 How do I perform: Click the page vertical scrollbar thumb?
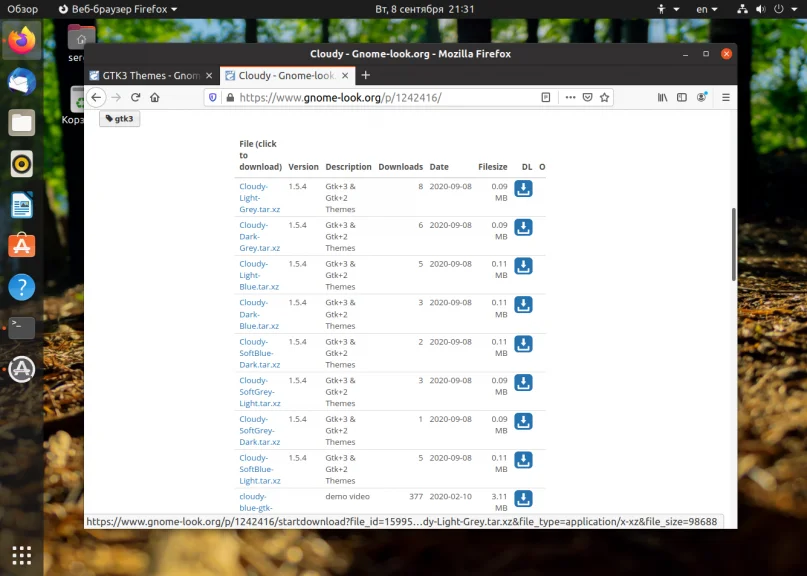pyautogui.click(x=733, y=245)
